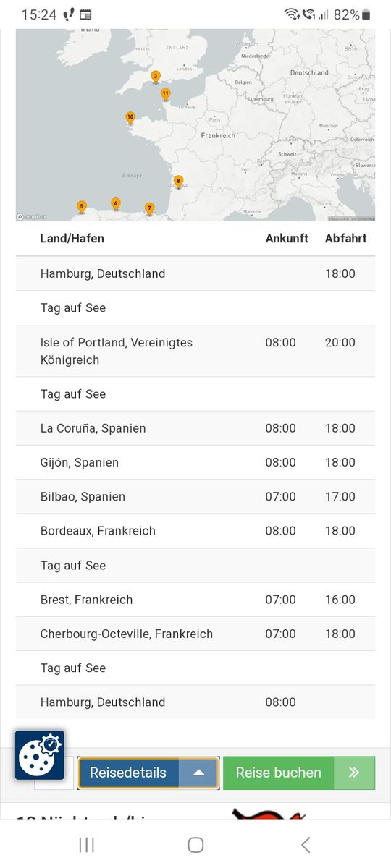The height and width of the screenshot is (868, 391).
Task: Tap map marker number 8 at Bordeaux
Action: pos(178,182)
